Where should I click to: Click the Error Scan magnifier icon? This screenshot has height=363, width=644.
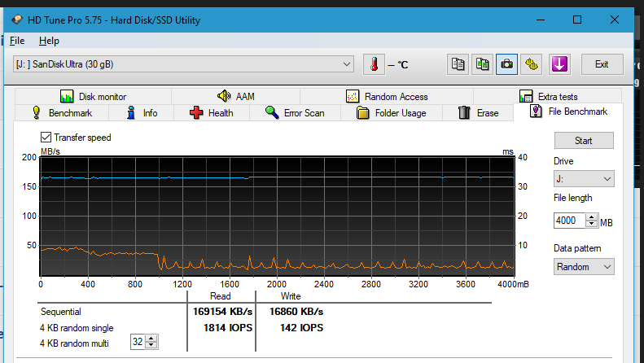(x=272, y=112)
